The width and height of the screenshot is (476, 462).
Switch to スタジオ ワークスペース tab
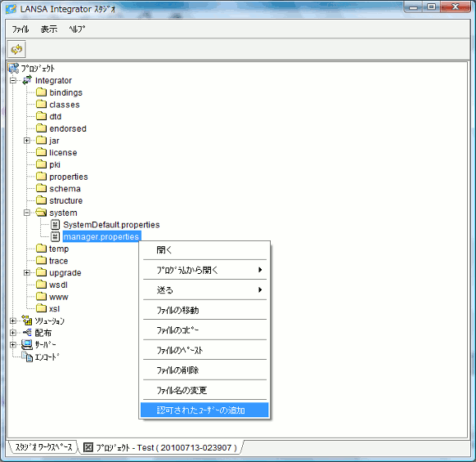tap(43, 447)
